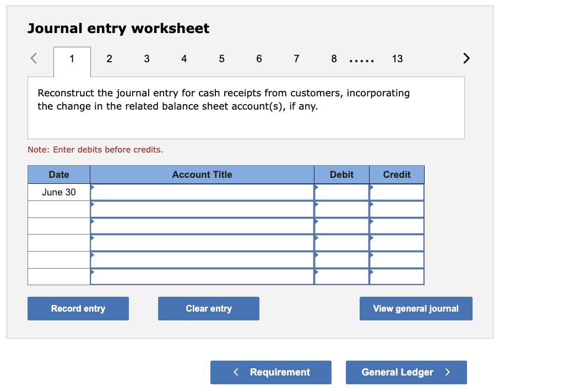The image size is (575, 392).
Task: Click Credit field in third row
Action: [397, 226]
